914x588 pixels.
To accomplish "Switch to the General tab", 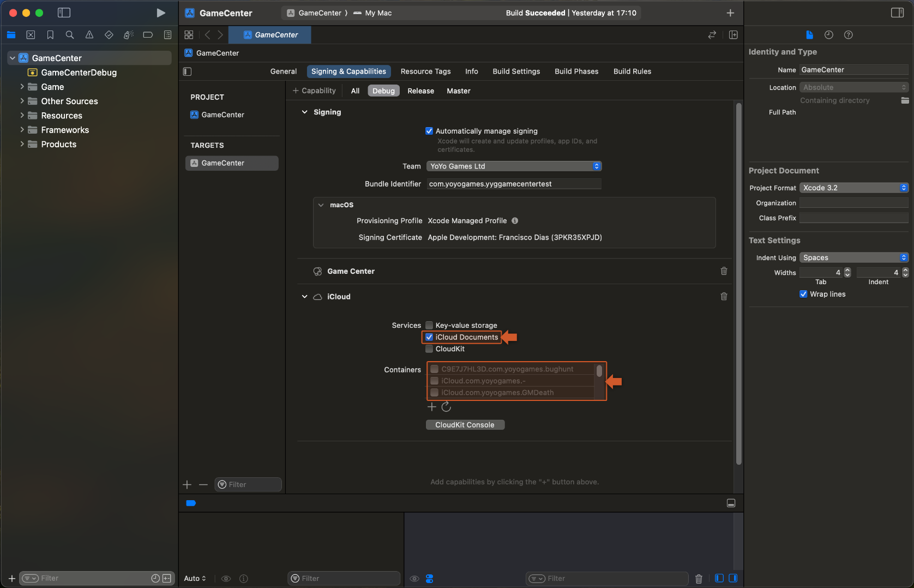I will (x=284, y=71).
